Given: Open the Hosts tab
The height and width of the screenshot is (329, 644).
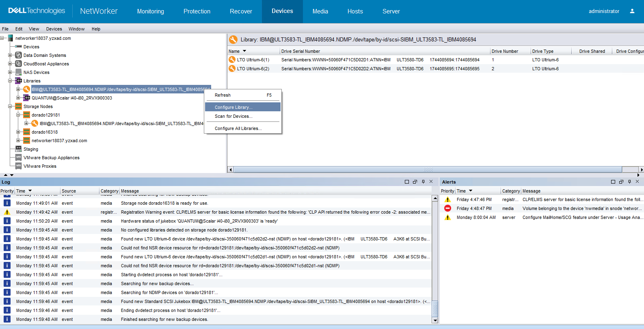Looking at the screenshot, I should pyautogui.click(x=355, y=11).
